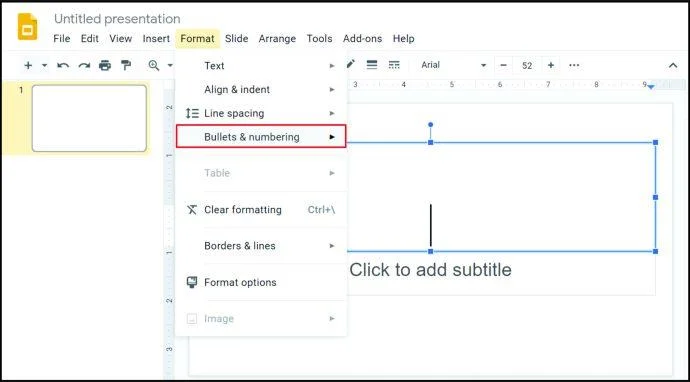Viewport: 690px width, 382px height.
Task: Open the View menu
Action: (x=121, y=39)
